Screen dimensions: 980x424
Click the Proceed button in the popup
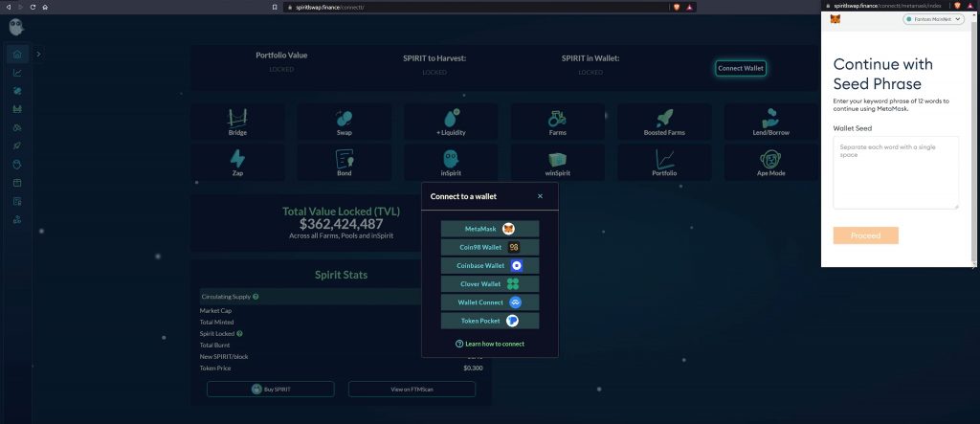point(865,235)
